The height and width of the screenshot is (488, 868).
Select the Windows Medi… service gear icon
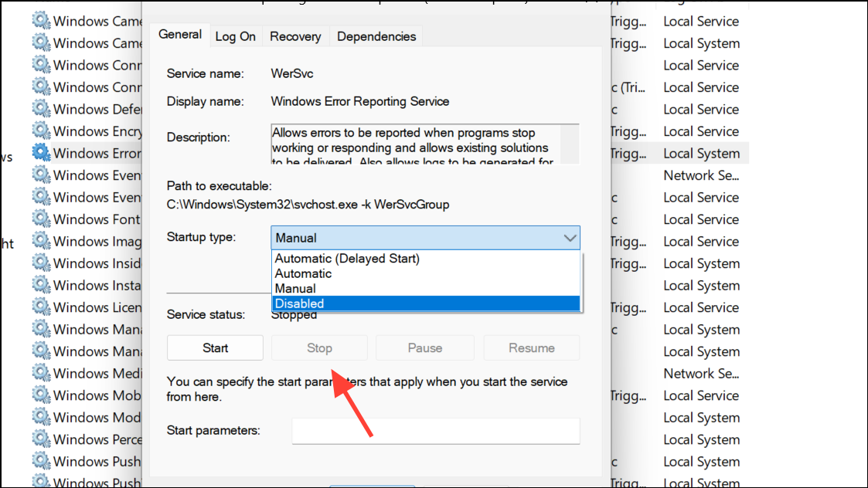[x=40, y=374]
